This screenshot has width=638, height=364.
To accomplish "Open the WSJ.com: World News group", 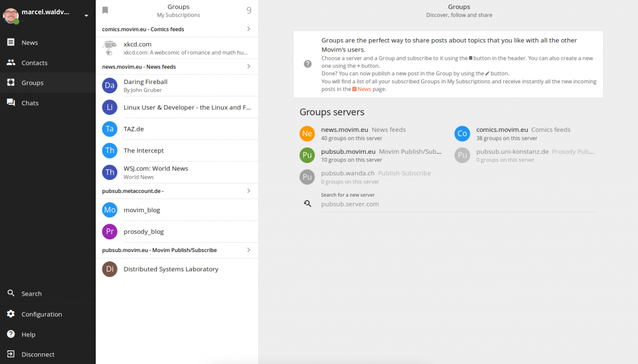I will point(177,172).
